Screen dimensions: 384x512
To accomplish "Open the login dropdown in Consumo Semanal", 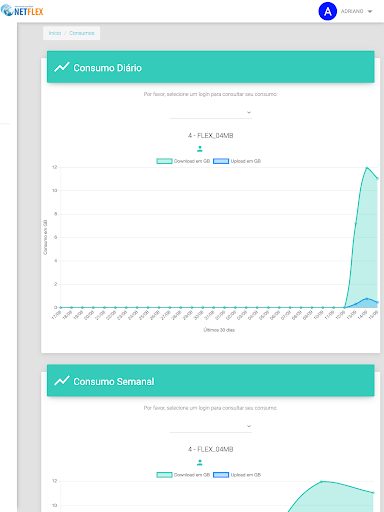I will point(211,426).
